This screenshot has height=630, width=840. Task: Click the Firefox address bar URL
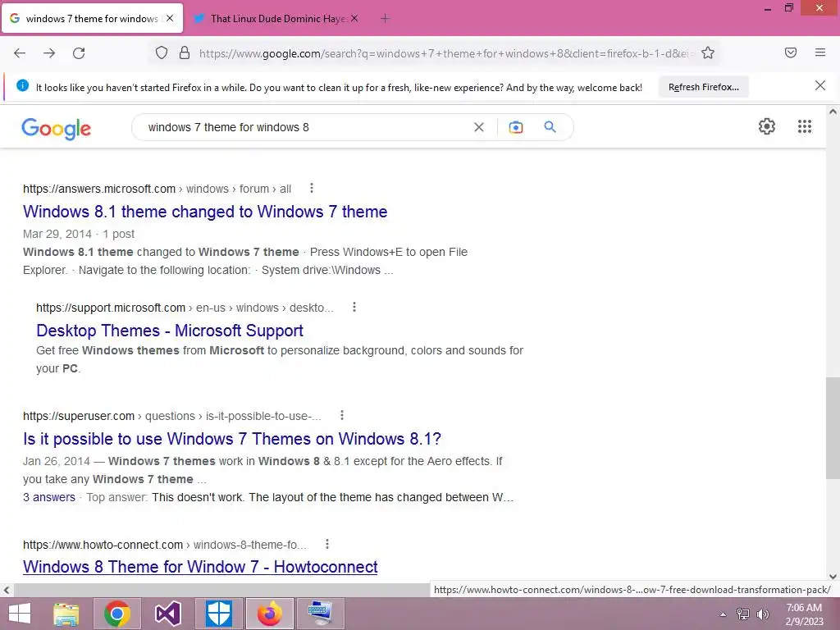pos(445,53)
